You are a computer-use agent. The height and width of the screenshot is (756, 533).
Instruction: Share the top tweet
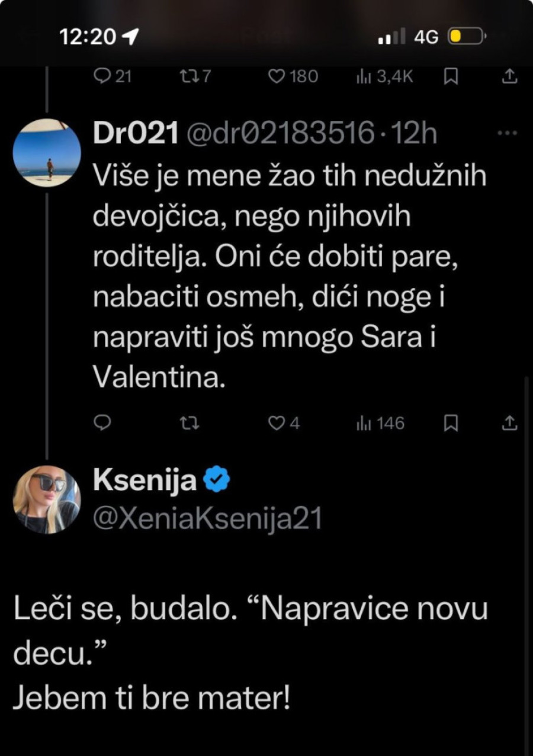(x=508, y=76)
